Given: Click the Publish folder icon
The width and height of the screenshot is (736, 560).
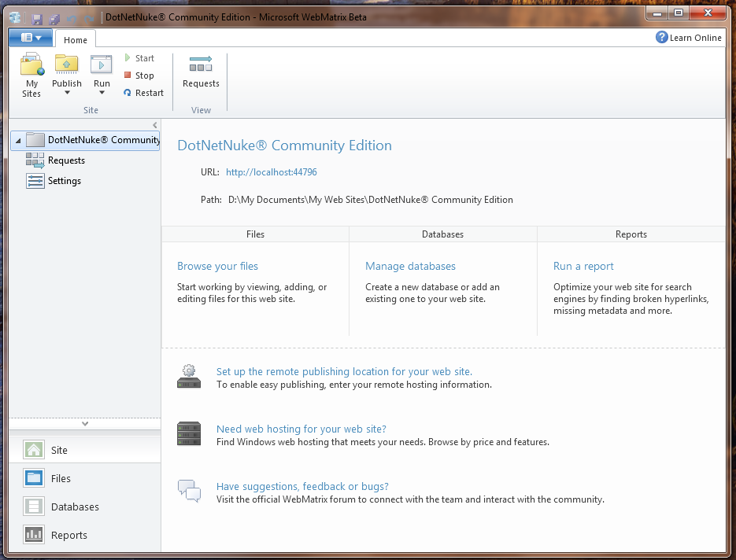Looking at the screenshot, I should point(66,64).
